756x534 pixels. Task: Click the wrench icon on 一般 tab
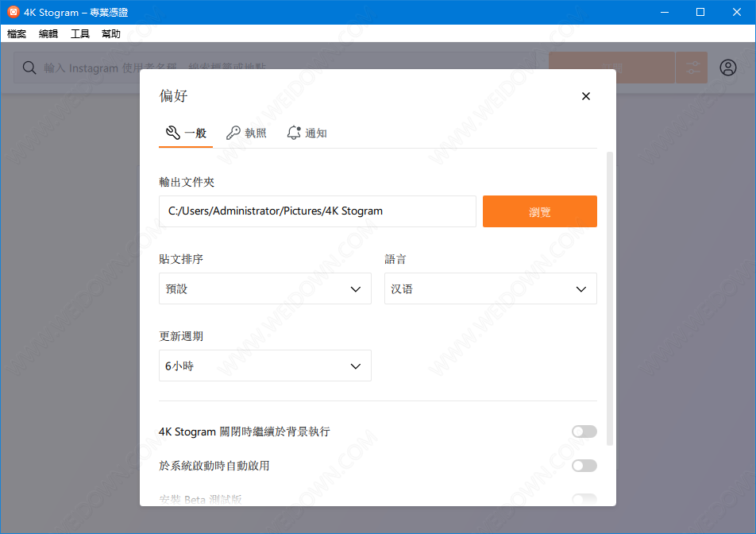[x=172, y=133]
